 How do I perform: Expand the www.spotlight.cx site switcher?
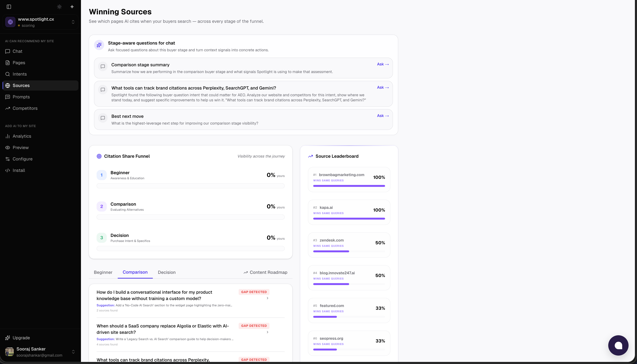[x=73, y=22]
